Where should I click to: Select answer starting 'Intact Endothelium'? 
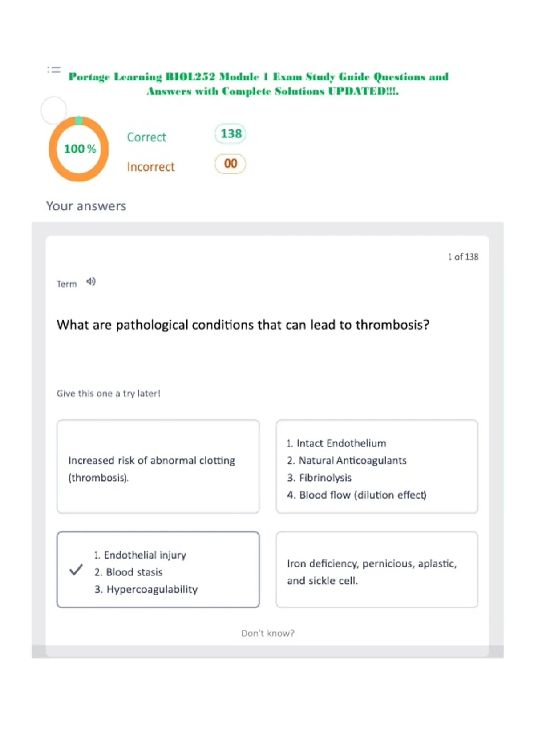pos(377,466)
